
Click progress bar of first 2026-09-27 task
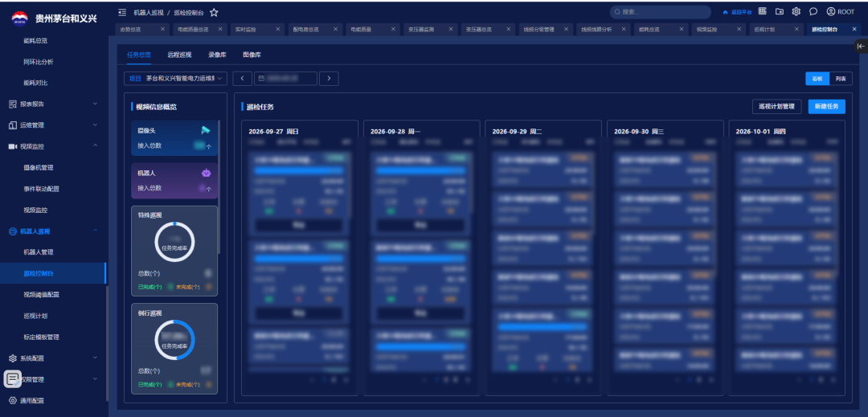[x=298, y=171]
